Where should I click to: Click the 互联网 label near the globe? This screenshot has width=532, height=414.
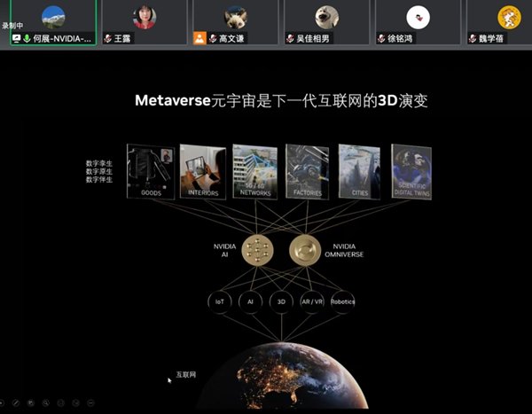coord(186,375)
